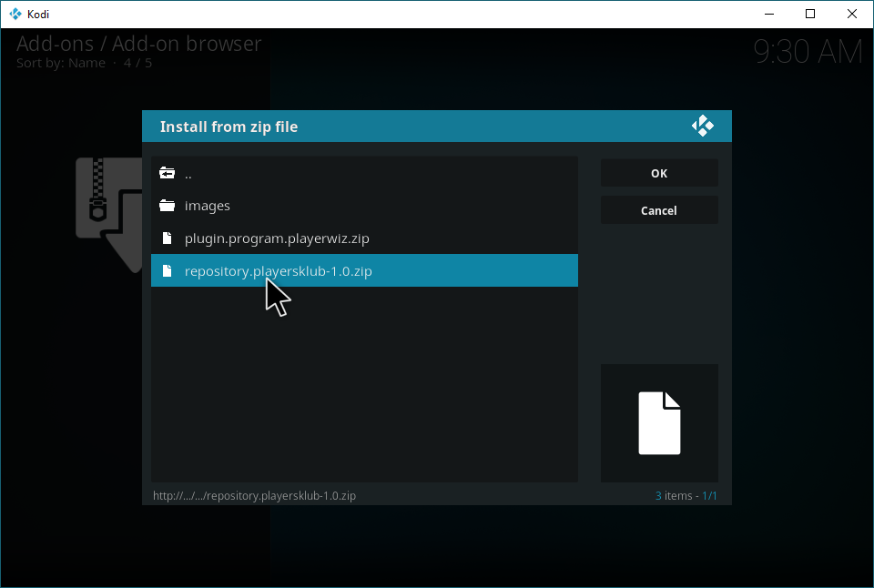Click the file icon beside plugin.program.playerwiz.zip
The image size is (874, 588).
pyautogui.click(x=167, y=238)
